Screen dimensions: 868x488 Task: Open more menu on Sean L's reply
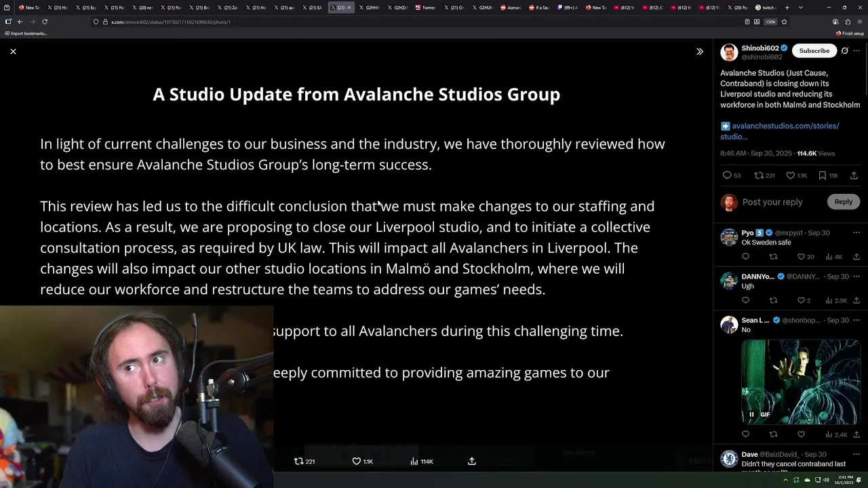click(x=856, y=320)
